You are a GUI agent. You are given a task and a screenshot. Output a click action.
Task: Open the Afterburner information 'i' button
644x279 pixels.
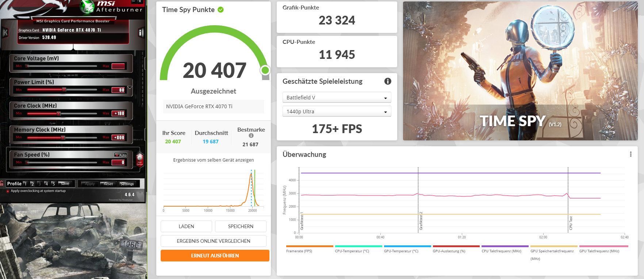(x=141, y=33)
